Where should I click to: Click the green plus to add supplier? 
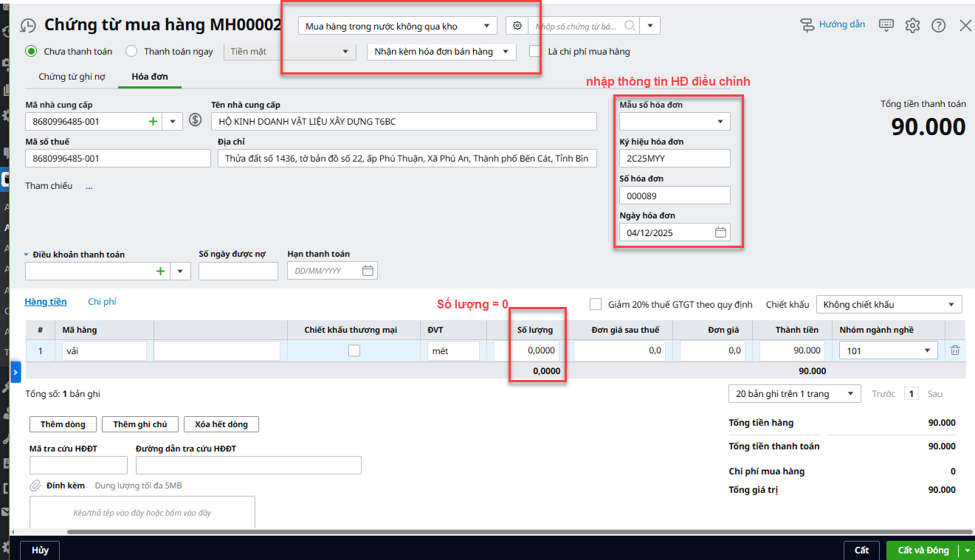153,121
